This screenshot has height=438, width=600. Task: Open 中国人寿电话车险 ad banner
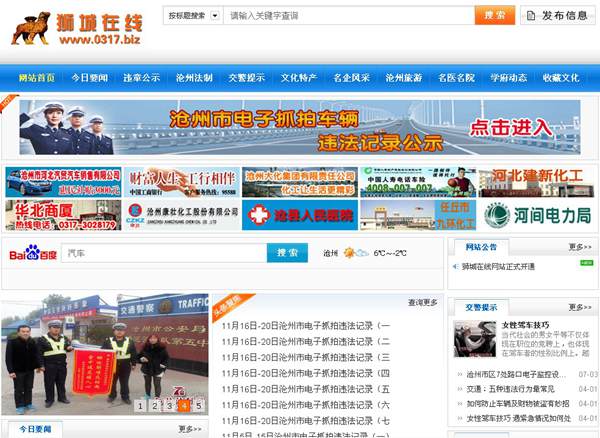pos(418,182)
